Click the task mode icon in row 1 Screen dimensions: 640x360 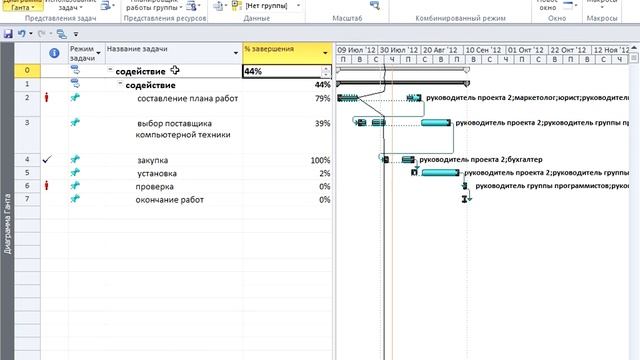pos(75,83)
